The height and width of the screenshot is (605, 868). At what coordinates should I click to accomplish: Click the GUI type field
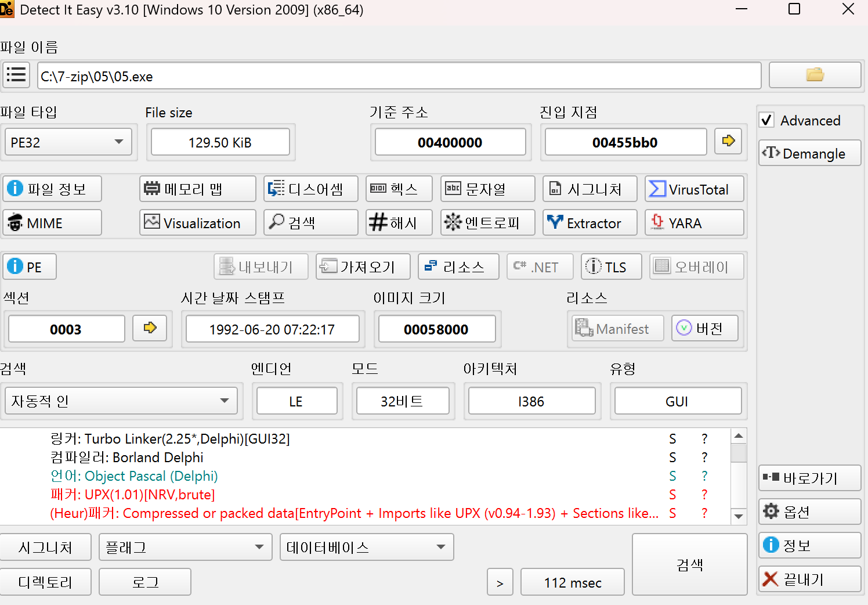tap(678, 401)
